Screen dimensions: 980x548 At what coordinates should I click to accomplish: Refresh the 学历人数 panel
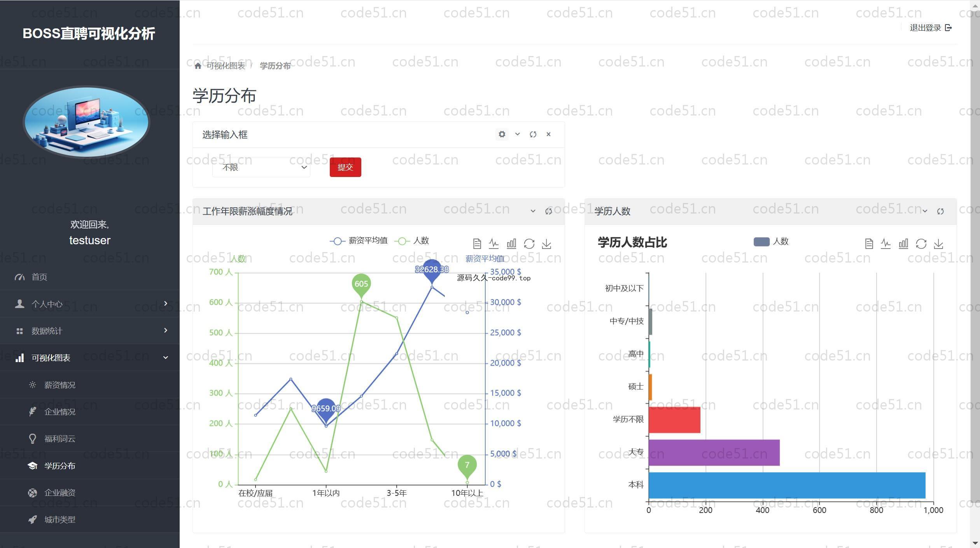pos(940,211)
